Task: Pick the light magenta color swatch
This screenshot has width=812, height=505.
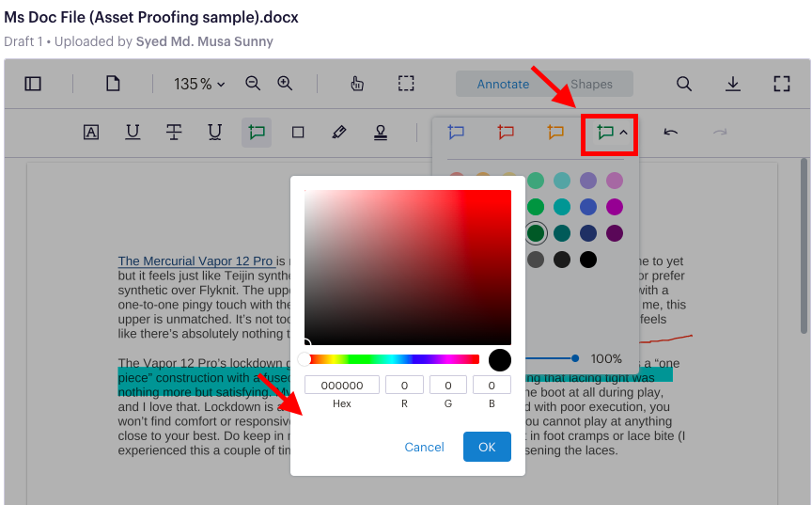Action: pyautogui.click(x=615, y=181)
